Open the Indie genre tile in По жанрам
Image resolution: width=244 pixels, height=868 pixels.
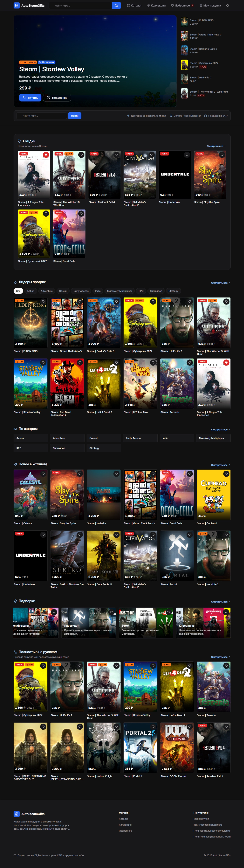pos(177,438)
